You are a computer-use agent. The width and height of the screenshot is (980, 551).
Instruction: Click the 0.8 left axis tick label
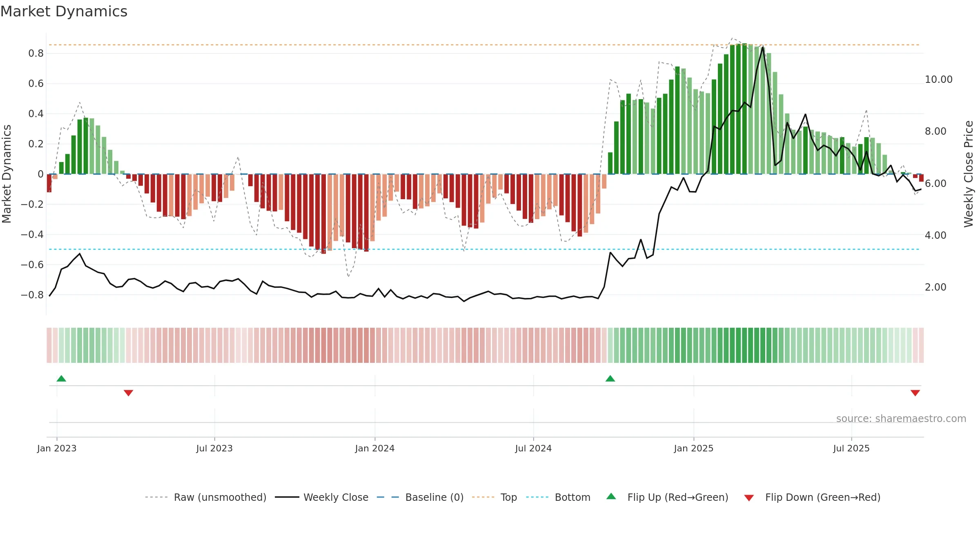coord(36,53)
